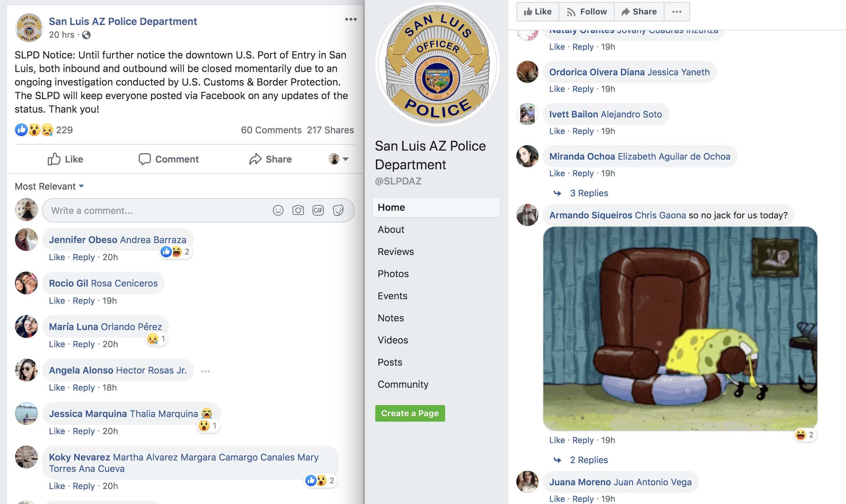Toggle page Like in top bar

[537, 12]
